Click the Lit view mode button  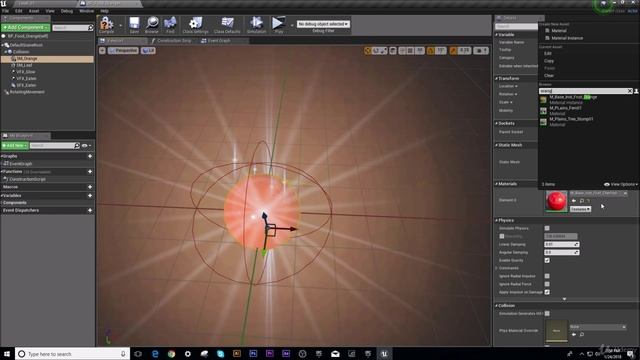coord(148,51)
